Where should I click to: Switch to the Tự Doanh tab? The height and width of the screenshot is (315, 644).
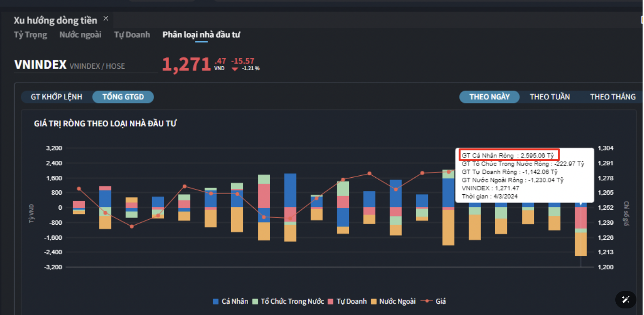[x=132, y=35]
